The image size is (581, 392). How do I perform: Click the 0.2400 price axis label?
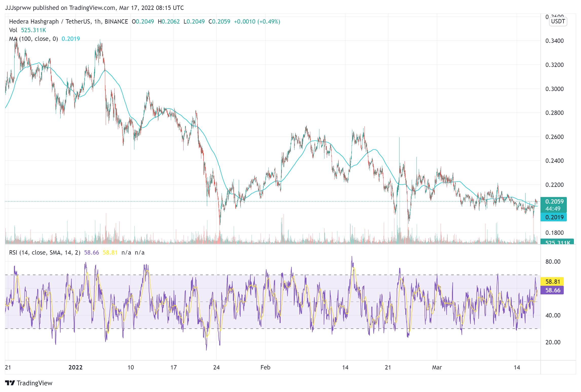click(x=554, y=161)
